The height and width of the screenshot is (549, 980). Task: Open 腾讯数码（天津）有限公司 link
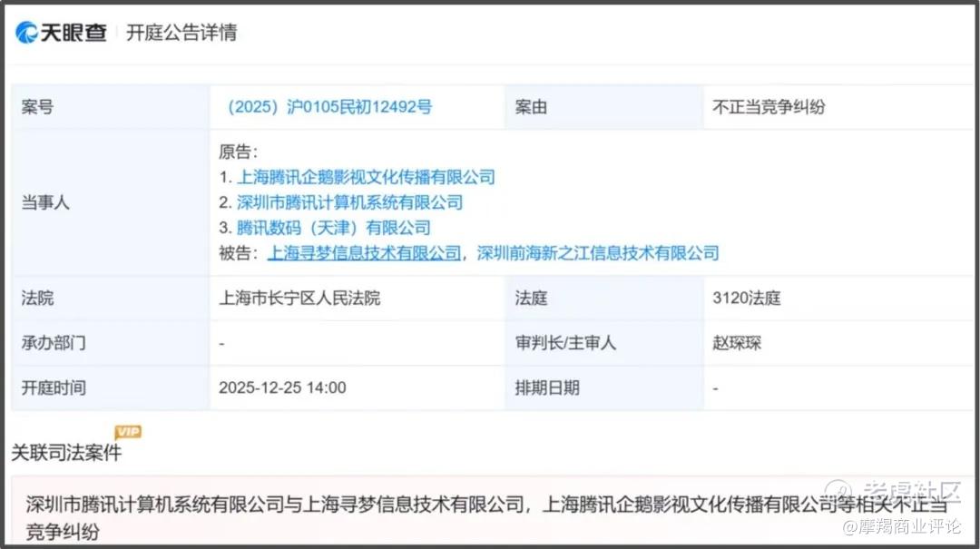pyautogui.click(x=333, y=228)
